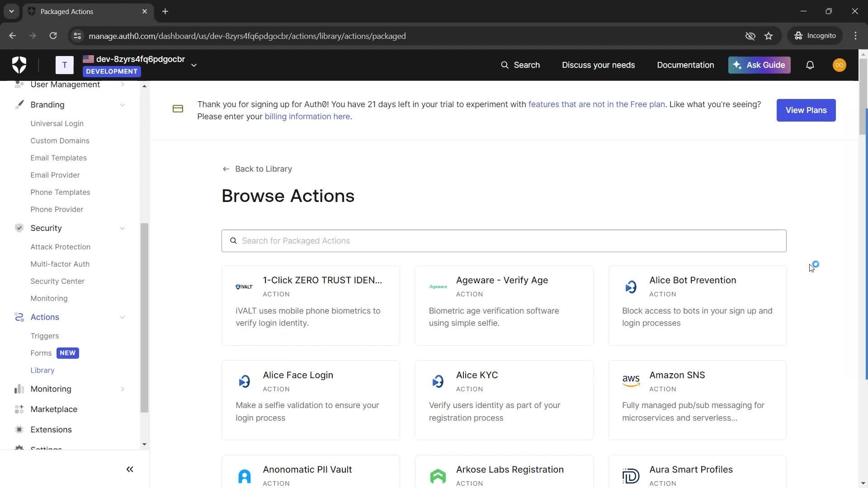Select Library in sidebar
Viewport: 868px width, 488px height.
[x=42, y=370]
